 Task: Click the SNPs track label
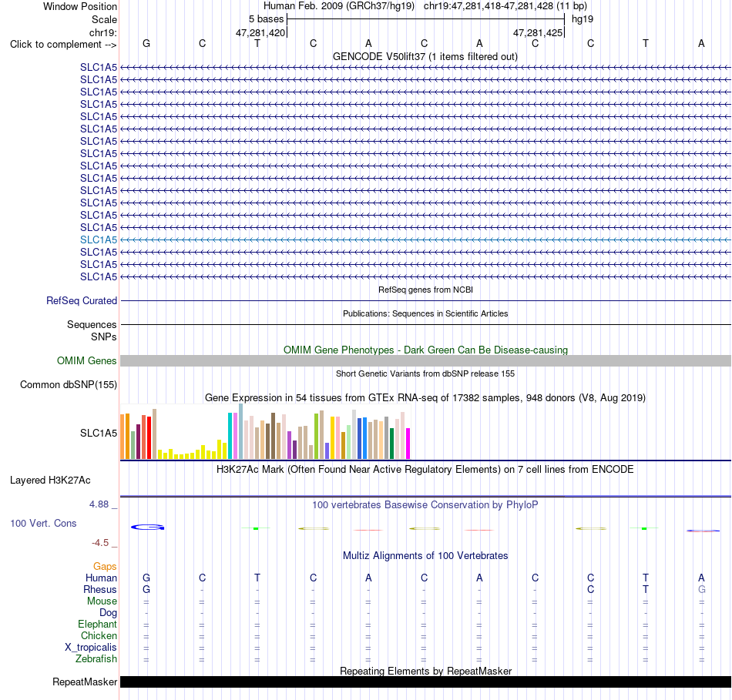coord(104,337)
